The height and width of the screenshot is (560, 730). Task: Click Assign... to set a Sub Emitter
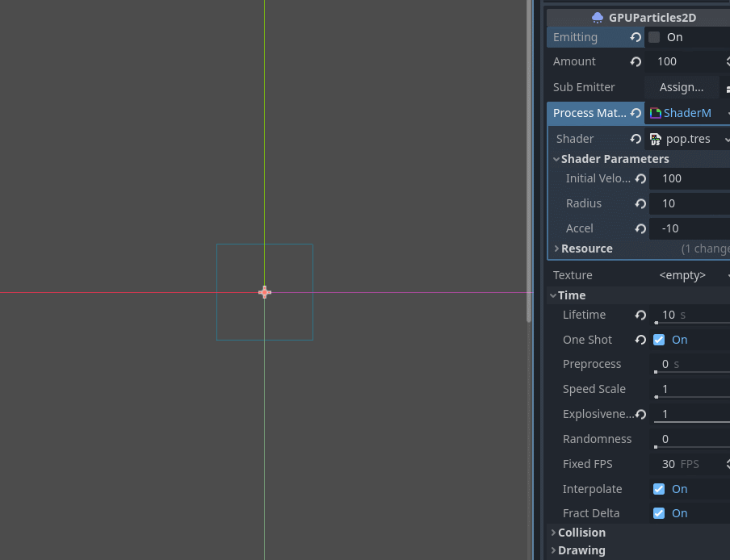coord(681,86)
